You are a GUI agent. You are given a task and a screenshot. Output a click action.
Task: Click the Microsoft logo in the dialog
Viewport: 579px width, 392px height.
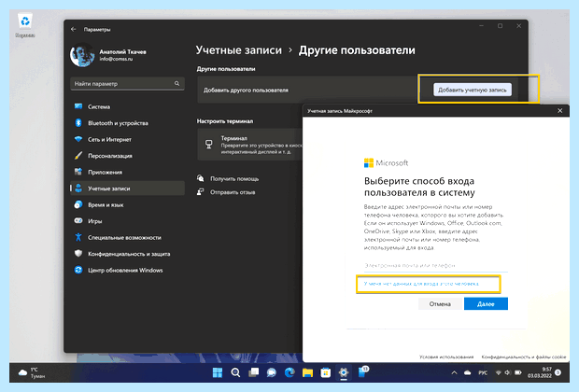[x=387, y=162]
